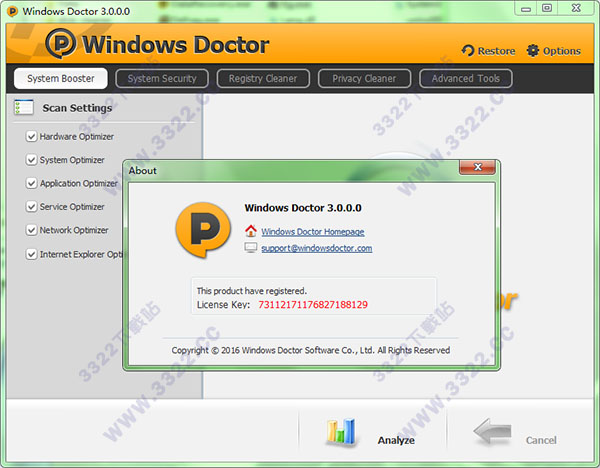
Task: Click the large orange P logo in About dialog
Action: pos(203,230)
